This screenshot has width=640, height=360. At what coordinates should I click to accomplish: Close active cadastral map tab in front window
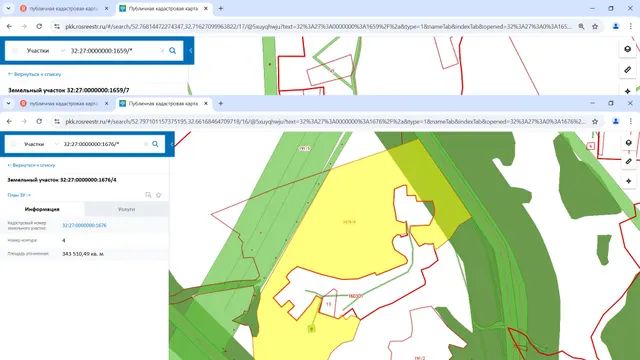pos(206,103)
